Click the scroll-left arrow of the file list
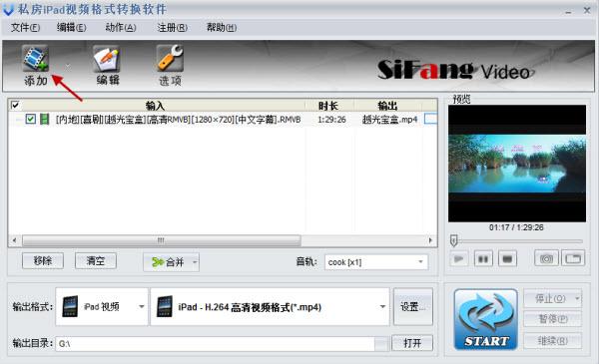Image resolution: width=599 pixels, height=364 pixels. click(x=15, y=240)
